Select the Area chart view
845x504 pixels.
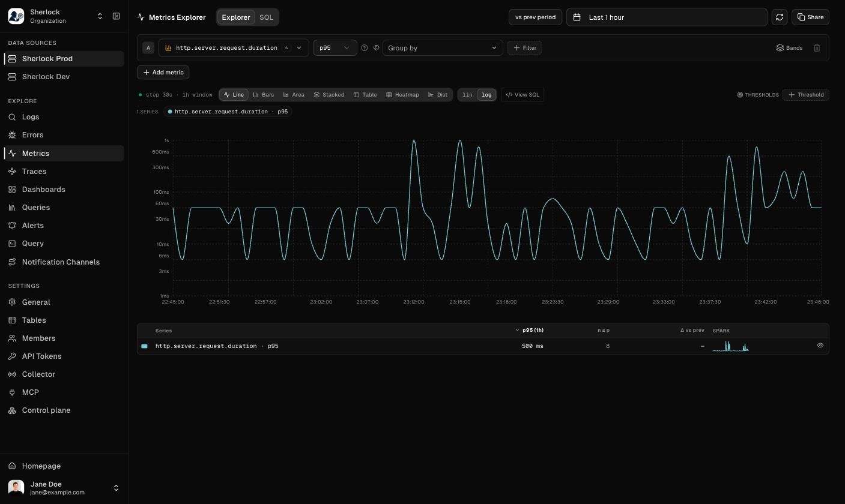tap(294, 95)
